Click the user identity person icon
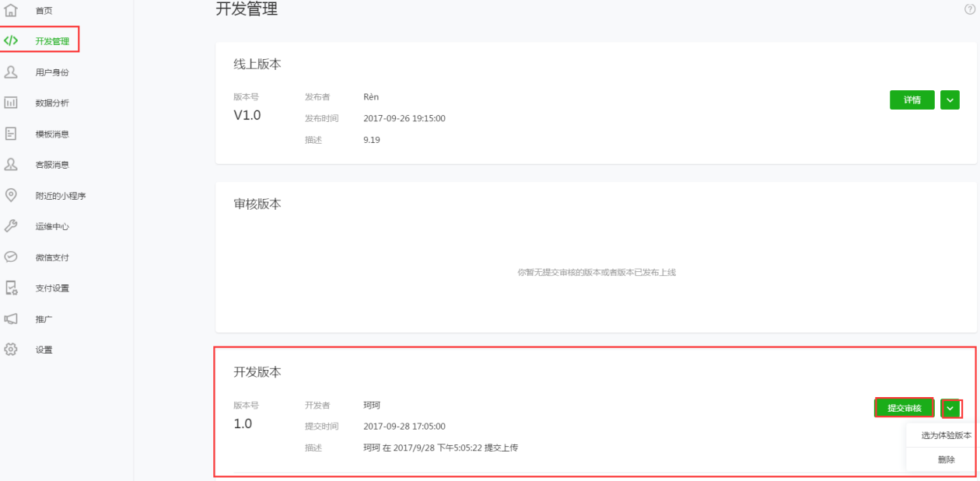 [11, 71]
